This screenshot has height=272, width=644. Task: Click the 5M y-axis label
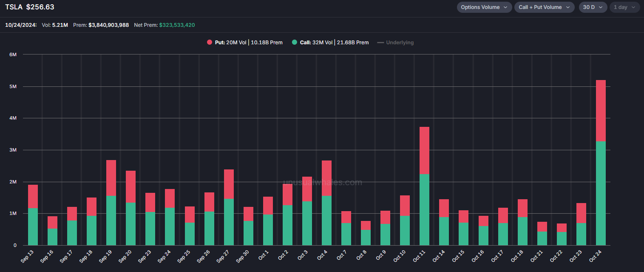pyautogui.click(x=13, y=86)
